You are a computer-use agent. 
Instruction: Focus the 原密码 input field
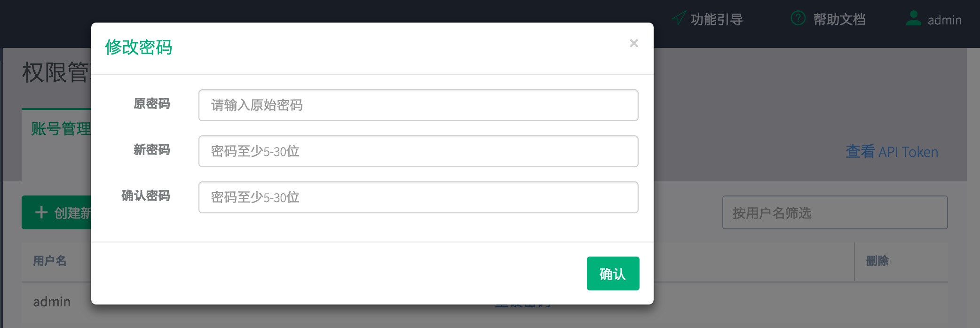tap(419, 105)
